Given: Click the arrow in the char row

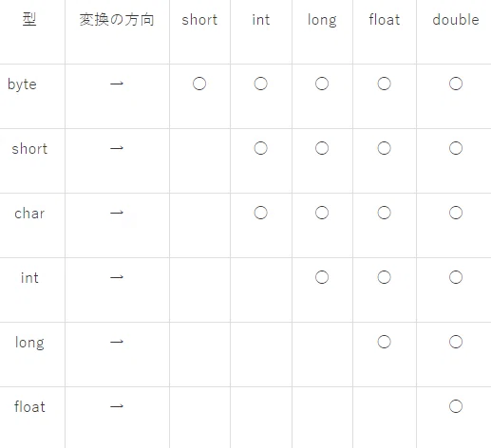Looking at the screenshot, I should tap(117, 213).
